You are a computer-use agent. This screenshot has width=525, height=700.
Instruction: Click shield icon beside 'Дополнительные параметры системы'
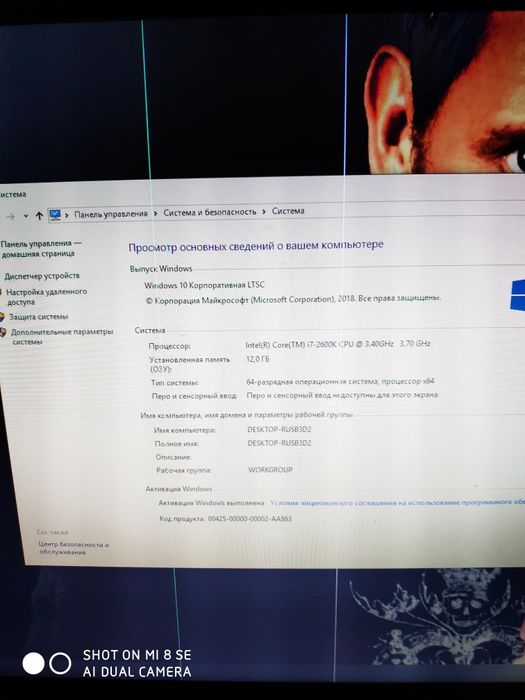[3, 333]
